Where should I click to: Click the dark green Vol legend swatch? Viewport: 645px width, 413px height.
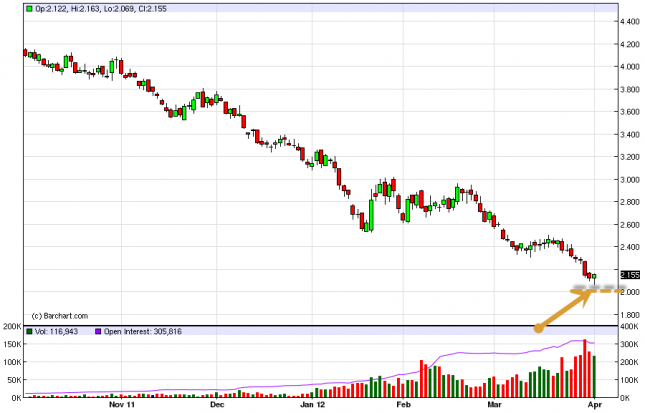[x=29, y=331]
